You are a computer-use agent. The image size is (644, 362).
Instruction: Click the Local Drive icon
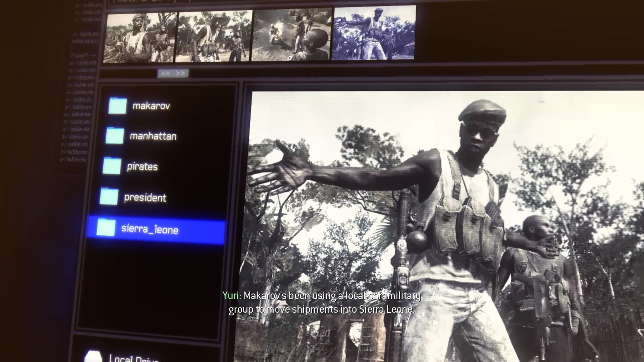point(93,356)
